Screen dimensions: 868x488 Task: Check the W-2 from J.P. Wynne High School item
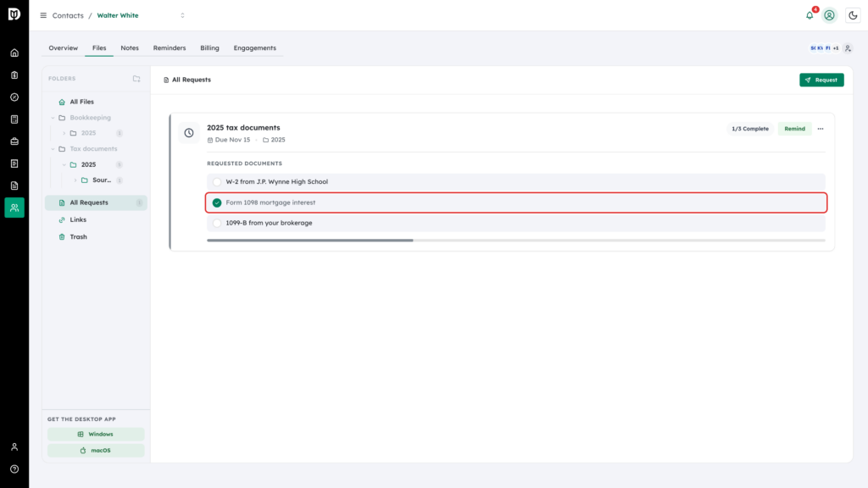click(217, 182)
